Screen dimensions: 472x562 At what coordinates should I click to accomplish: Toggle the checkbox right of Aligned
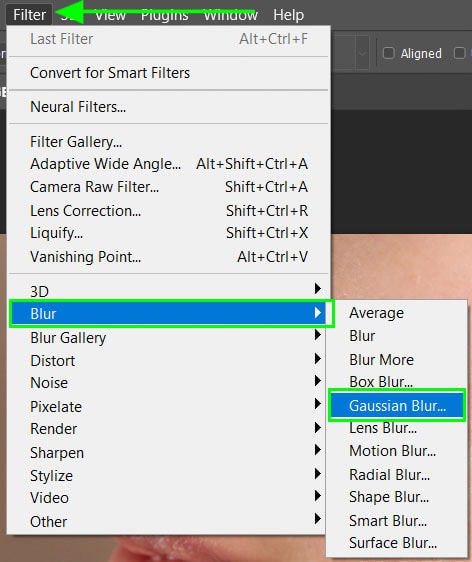pyautogui.click(x=459, y=53)
